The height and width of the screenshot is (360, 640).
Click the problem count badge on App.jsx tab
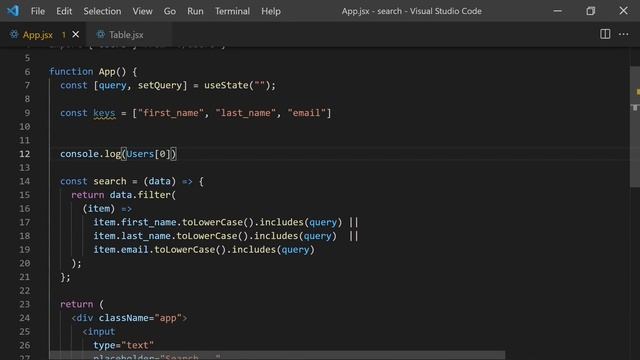click(64, 35)
